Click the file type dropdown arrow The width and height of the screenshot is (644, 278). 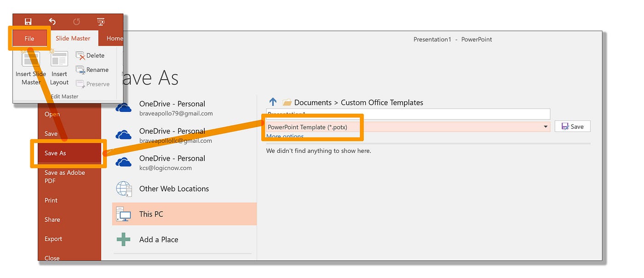coord(546,127)
